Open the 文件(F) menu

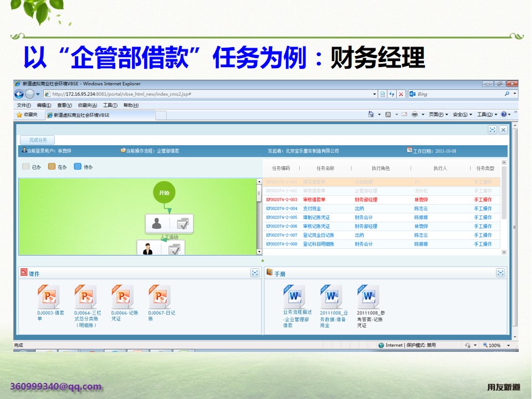pos(24,105)
